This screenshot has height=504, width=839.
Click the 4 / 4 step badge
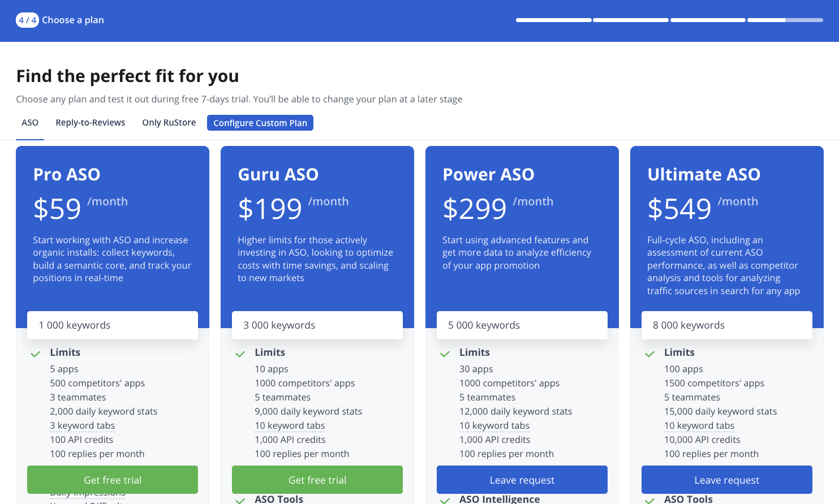27,20
